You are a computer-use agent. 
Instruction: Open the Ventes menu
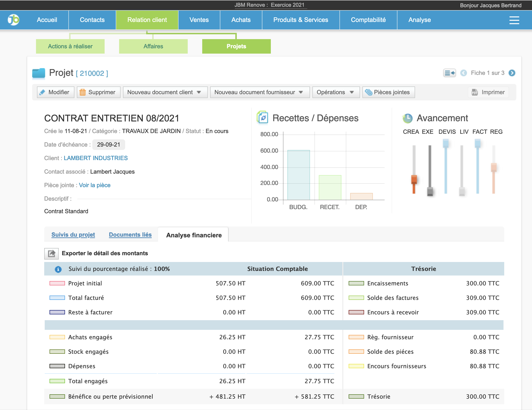click(199, 20)
